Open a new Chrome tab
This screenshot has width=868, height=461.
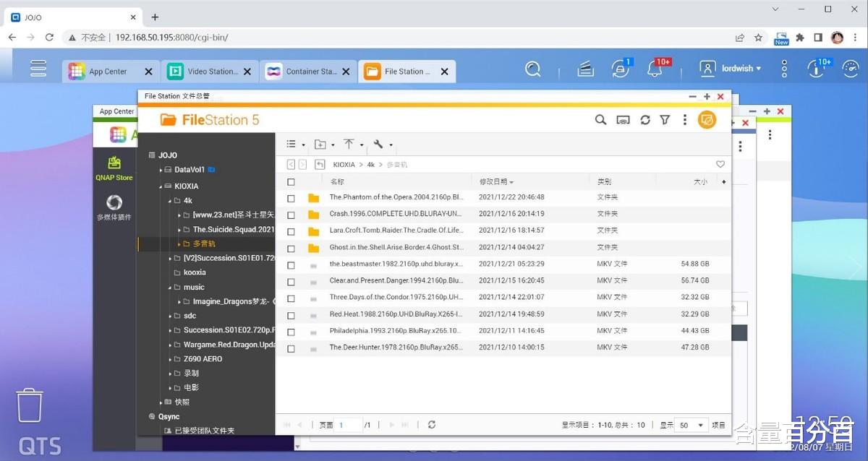click(155, 17)
